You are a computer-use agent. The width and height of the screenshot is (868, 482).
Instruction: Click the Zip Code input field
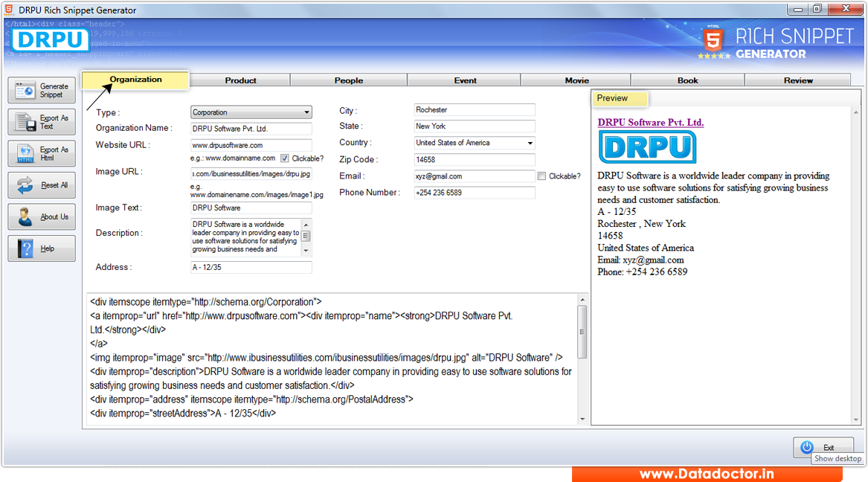(475, 159)
